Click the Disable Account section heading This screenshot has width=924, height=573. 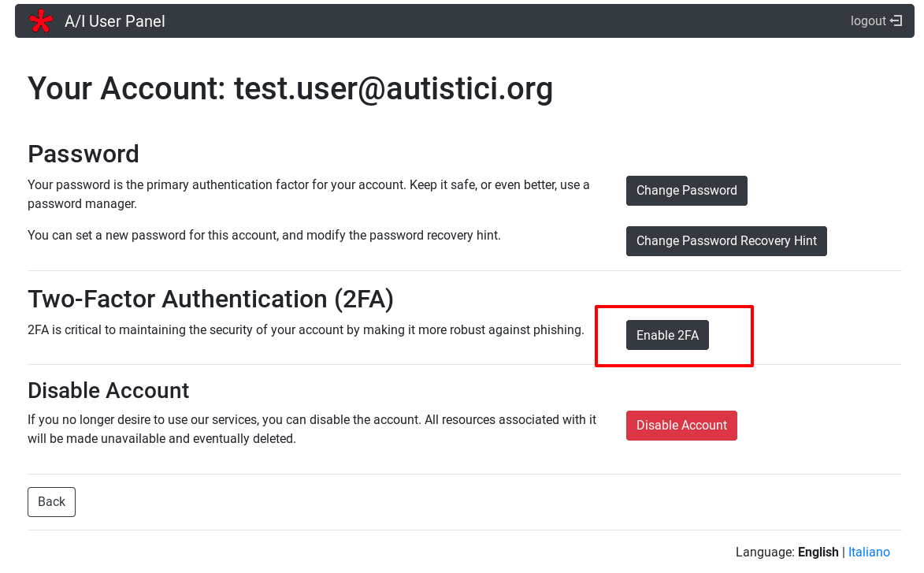point(109,390)
